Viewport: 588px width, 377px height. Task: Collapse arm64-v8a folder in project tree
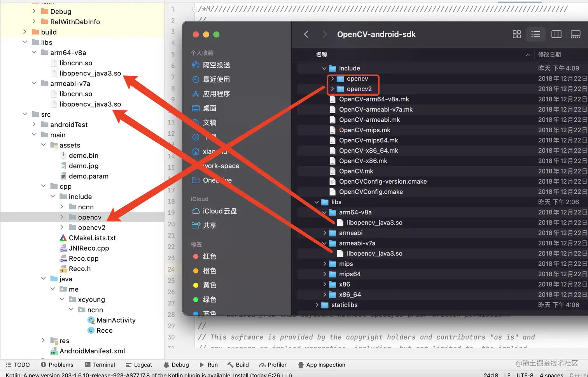[34, 53]
